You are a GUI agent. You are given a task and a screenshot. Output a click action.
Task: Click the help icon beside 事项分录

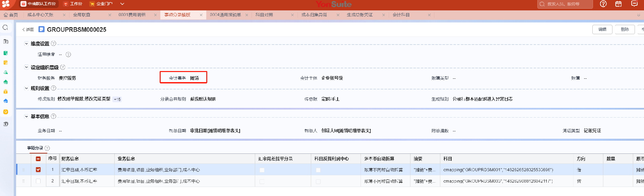(x=47, y=148)
